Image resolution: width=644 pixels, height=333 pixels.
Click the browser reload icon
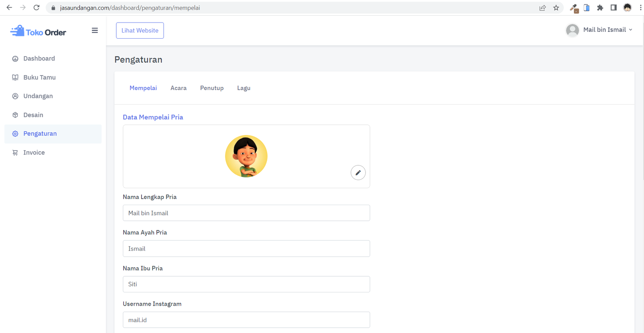(x=36, y=8)
